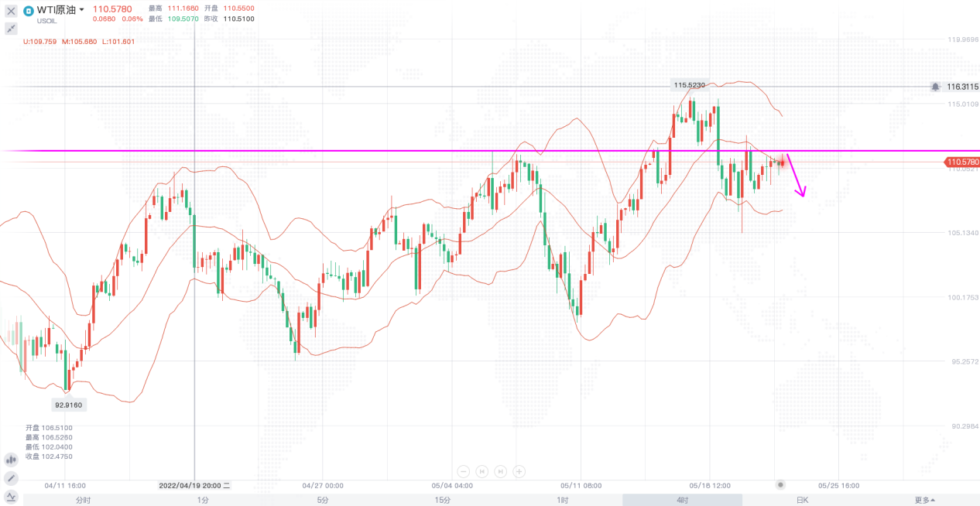
Task: Zoom out with the minus circle button
Action: click(464, 470)
